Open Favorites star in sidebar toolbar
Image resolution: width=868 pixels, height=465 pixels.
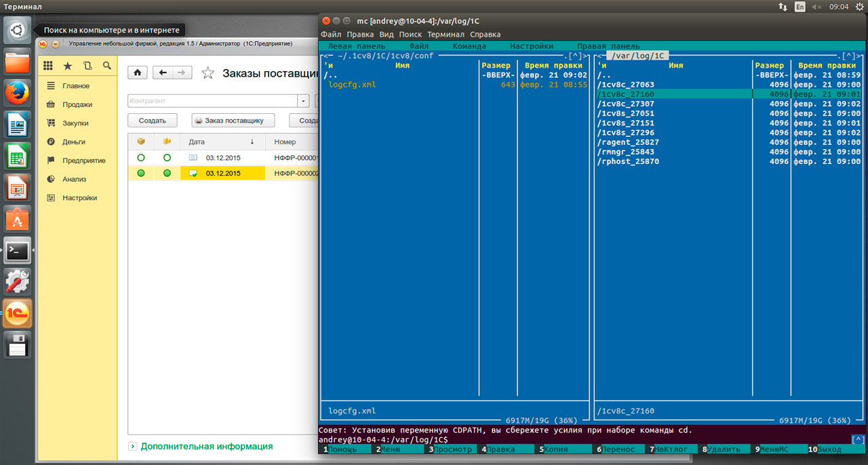[x=67, y=66]
